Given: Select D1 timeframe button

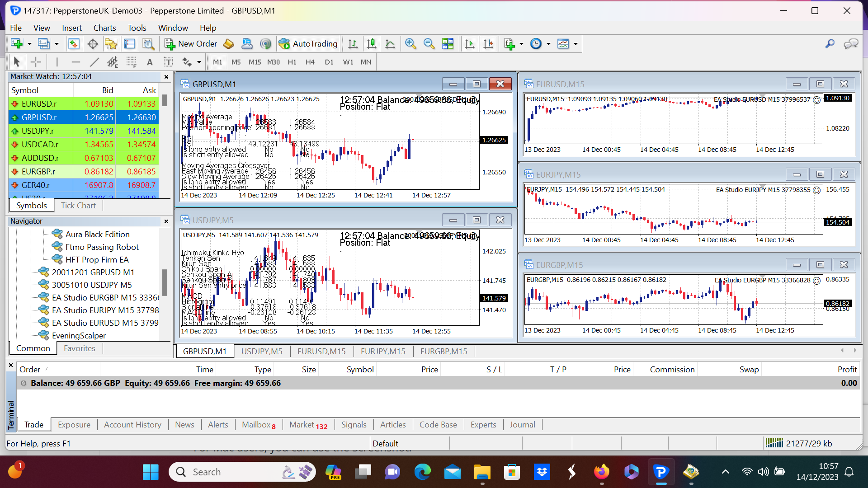Looking at the screenshot, I should (329, 62).
